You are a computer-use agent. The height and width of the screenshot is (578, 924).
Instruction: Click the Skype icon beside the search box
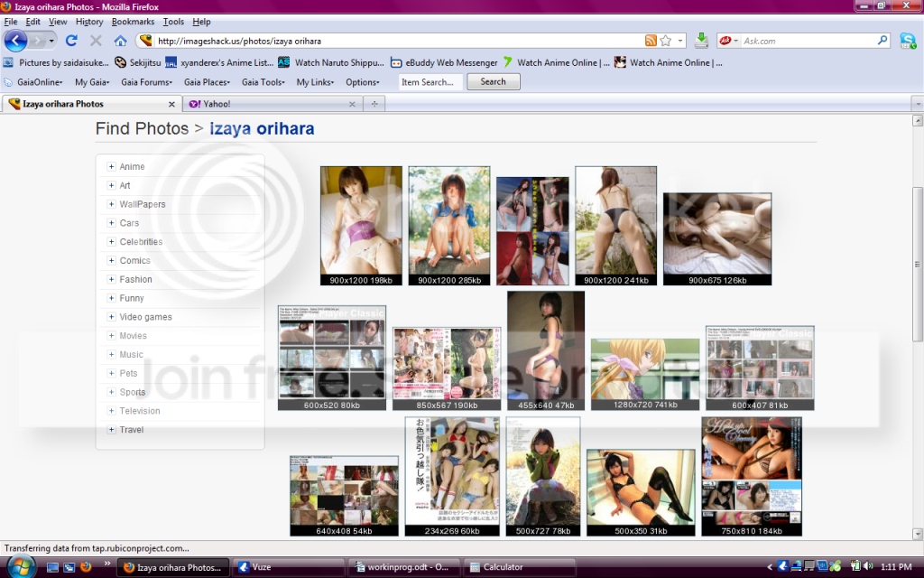(x=908, y=41)
